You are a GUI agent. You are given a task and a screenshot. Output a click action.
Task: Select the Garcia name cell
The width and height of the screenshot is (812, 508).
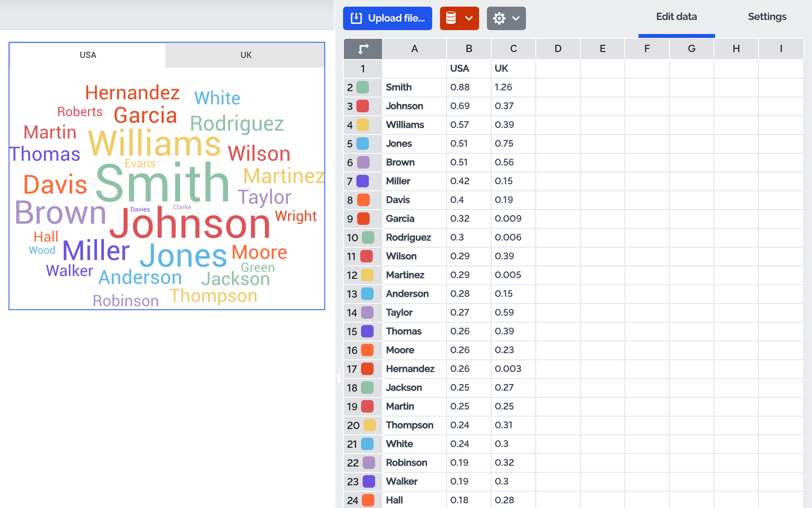click(413, 219)
